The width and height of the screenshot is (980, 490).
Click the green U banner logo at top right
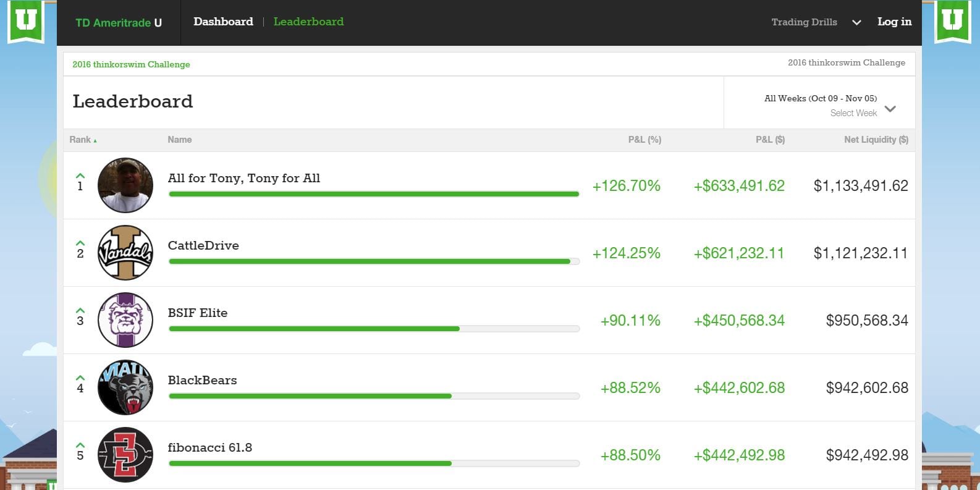953,21
